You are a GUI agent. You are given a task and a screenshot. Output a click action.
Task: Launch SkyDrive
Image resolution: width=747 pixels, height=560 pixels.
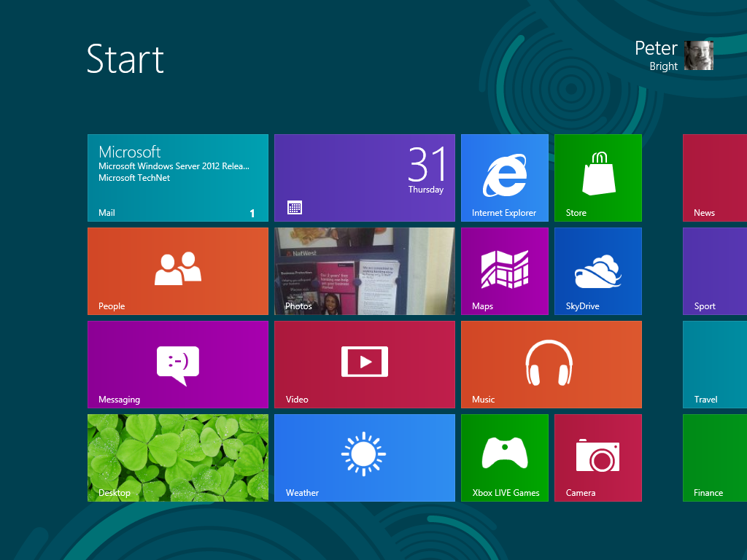click(597, 271)
